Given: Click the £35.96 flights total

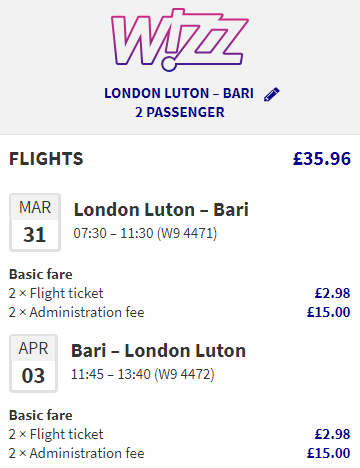Looking at the screenshot, I should click(322, 159).
